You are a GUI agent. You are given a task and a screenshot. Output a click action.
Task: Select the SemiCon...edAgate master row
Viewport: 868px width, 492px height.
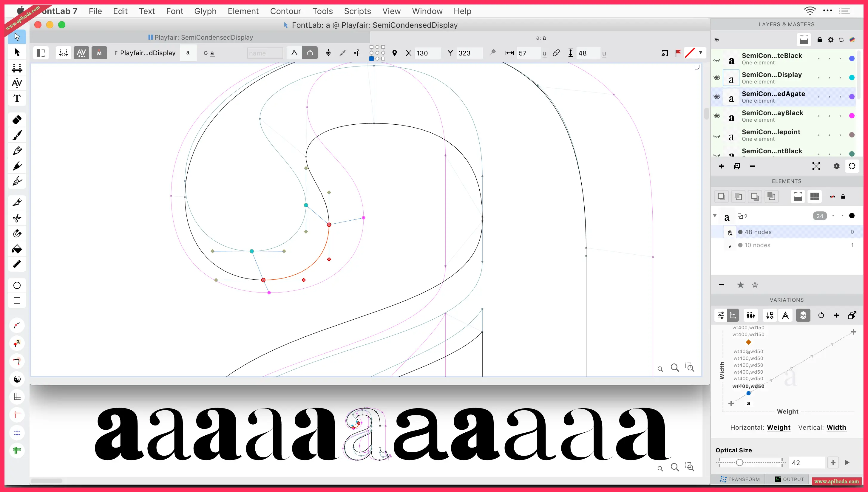784,97
